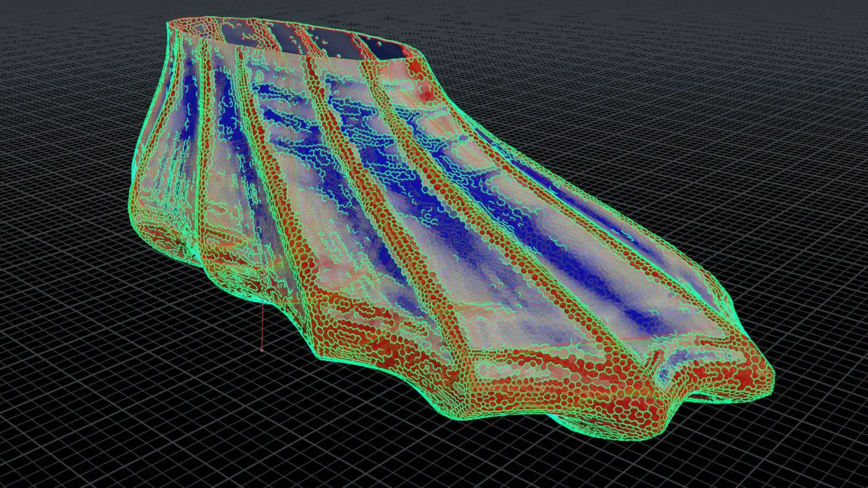This screenshot has width=868, height=488.
Task: Click the pink point at red line's bottom
Action: (262, 350)
